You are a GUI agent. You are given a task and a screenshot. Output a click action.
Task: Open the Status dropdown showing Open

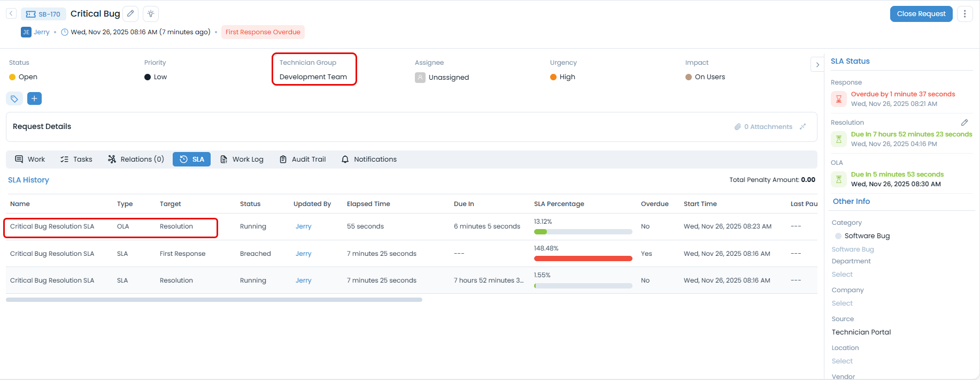[28, 77]
